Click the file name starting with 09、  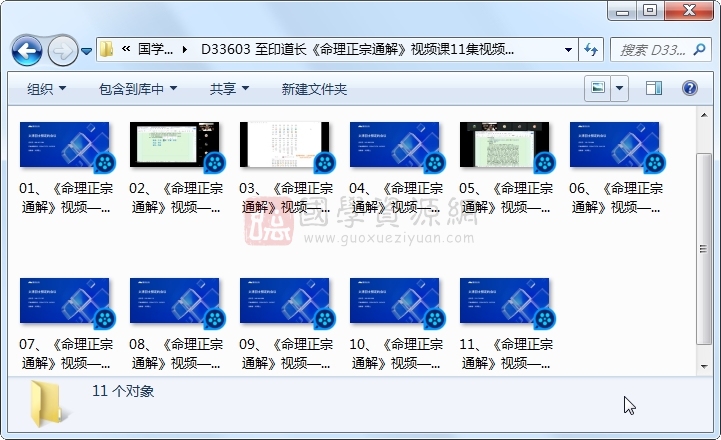[286, 354]
